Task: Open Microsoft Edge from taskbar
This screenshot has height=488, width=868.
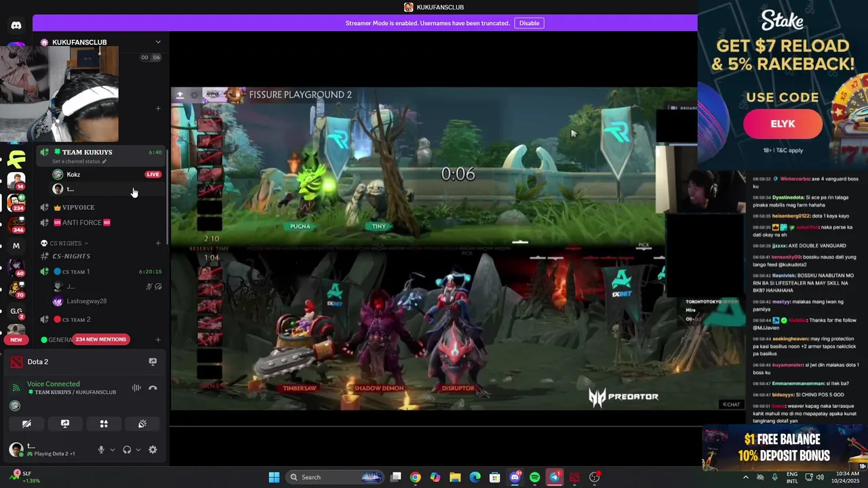Action: pyautogui.click(x=475, y=477)
